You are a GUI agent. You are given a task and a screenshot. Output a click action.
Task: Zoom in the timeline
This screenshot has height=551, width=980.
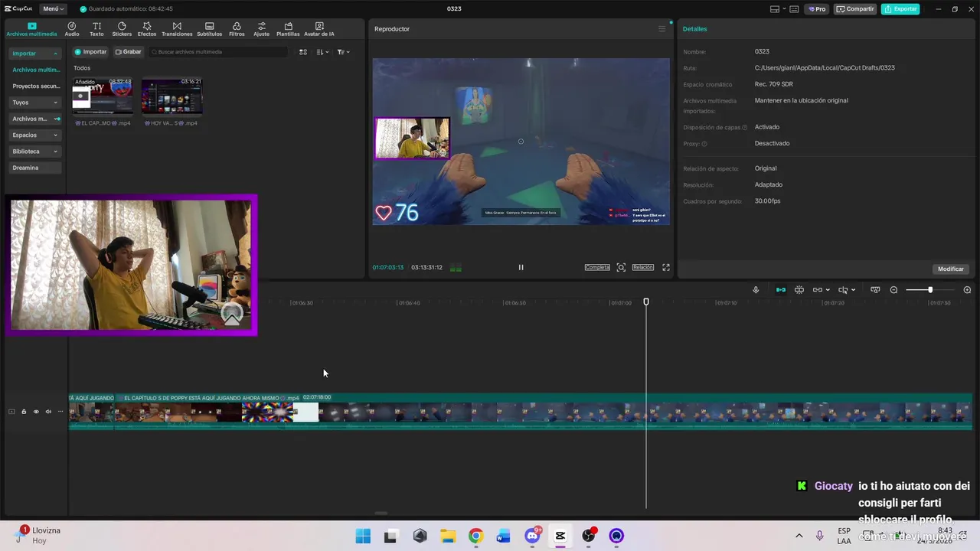point(967,290)
